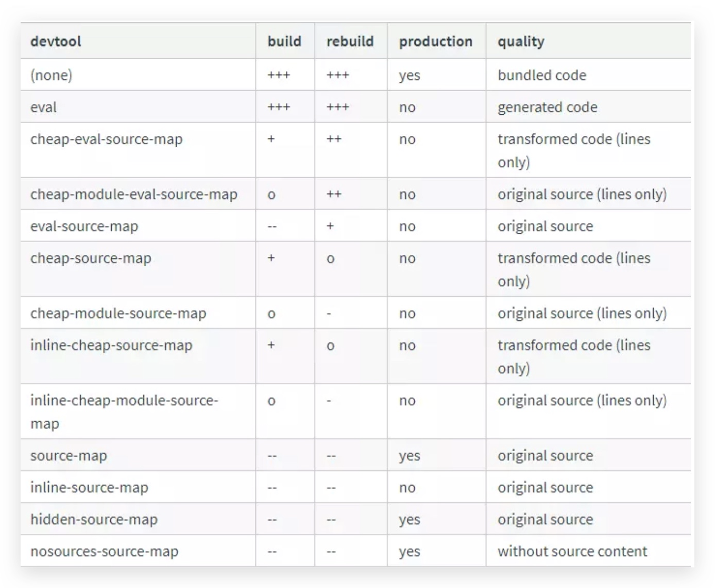Select the hidden-source-map cell
The height and width of the screenshot is (588, 715).
[x=94, y=520]
